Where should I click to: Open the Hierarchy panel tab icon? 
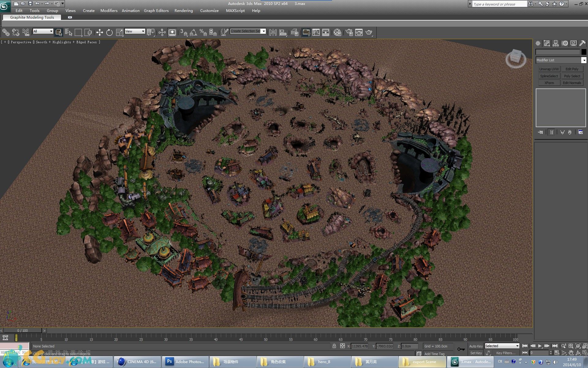click(556, 44)
